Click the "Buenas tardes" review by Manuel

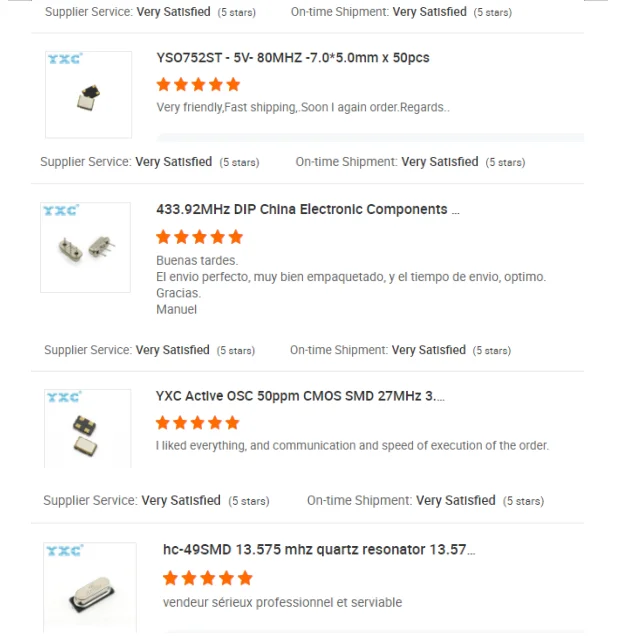(x=350, y=285)
